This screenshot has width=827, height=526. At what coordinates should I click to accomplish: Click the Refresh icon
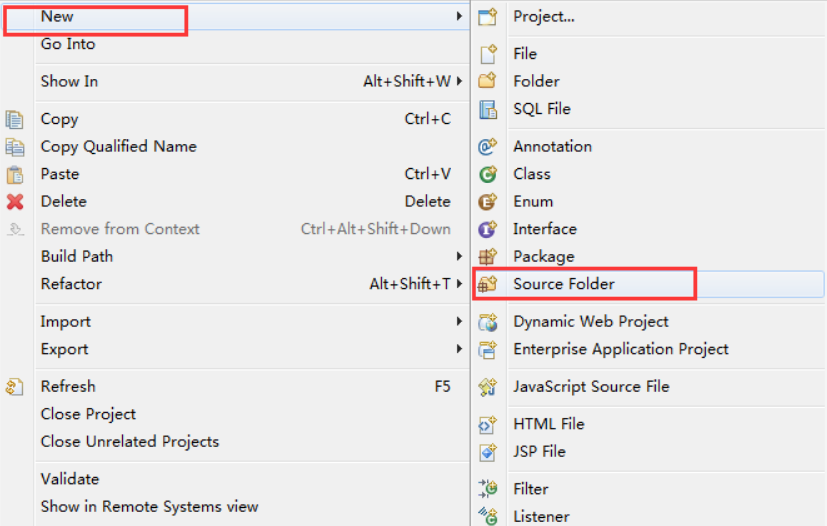coord(14,387)
